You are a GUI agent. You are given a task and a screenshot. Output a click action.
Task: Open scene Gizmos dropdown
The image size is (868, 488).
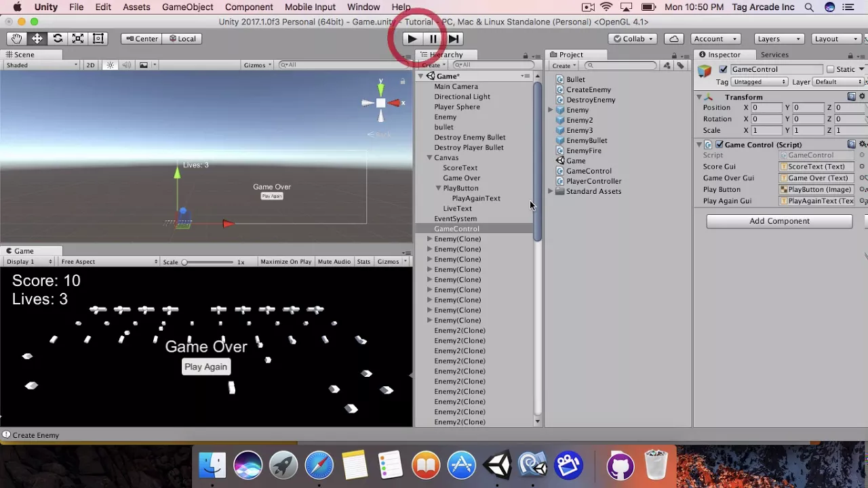click(x=258, y=65)
